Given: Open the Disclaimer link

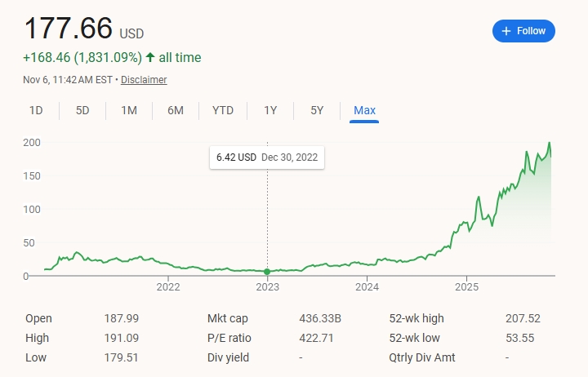Looking at the screenshot, I should (144, 80).
